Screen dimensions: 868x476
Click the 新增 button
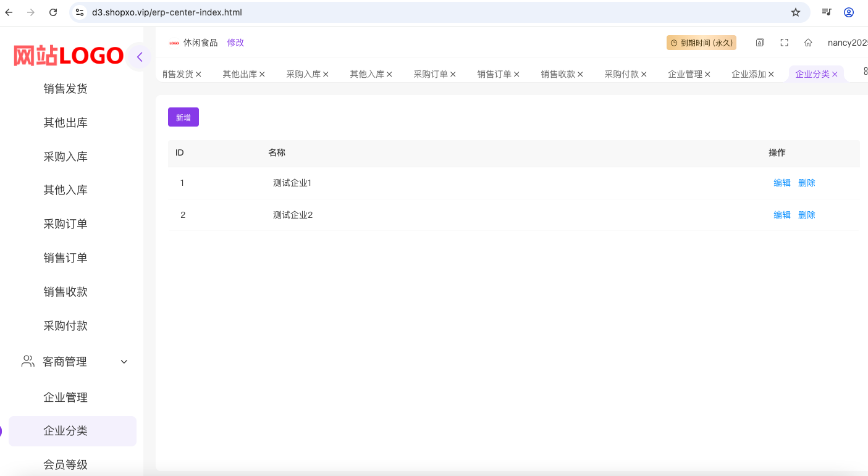coord(183,117)
